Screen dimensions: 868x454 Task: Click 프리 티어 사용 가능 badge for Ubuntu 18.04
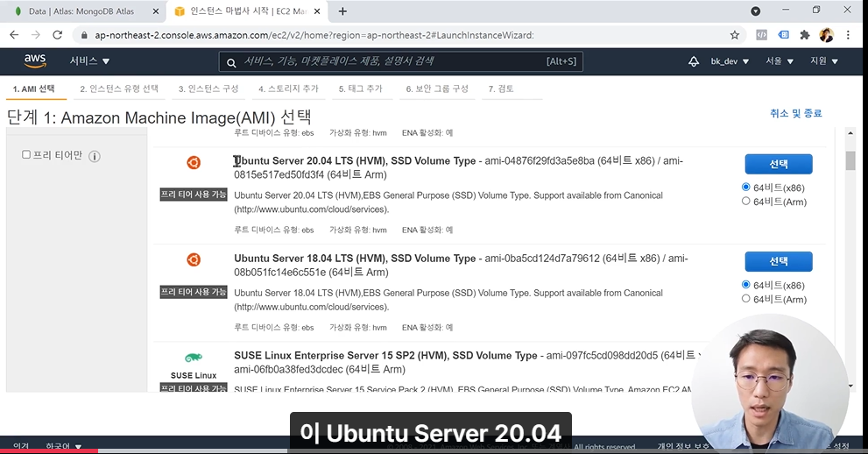(x=194, y=292)
